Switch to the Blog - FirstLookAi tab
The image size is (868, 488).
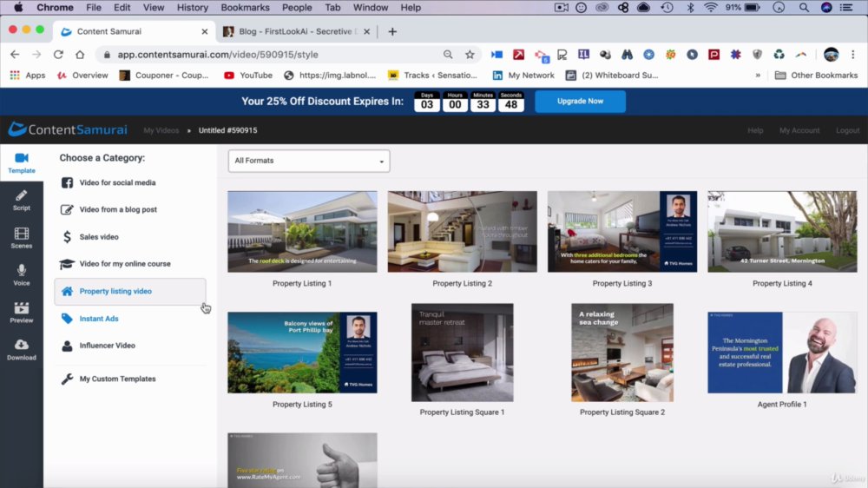[296, 31]
